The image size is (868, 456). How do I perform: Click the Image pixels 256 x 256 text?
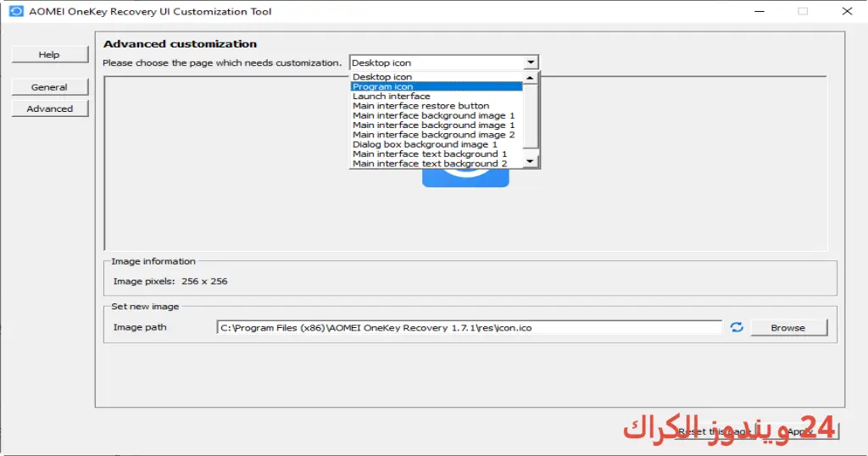click(x=170, y=281)
